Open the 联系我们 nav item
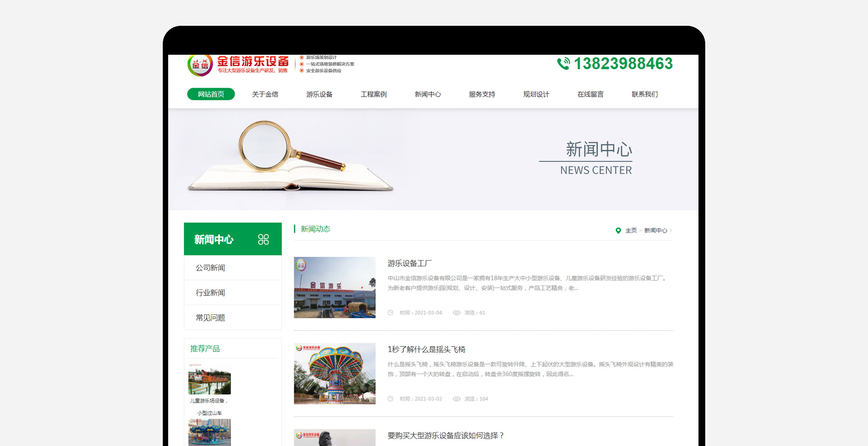This screenshot has width=868, height=446. [645, 94]
